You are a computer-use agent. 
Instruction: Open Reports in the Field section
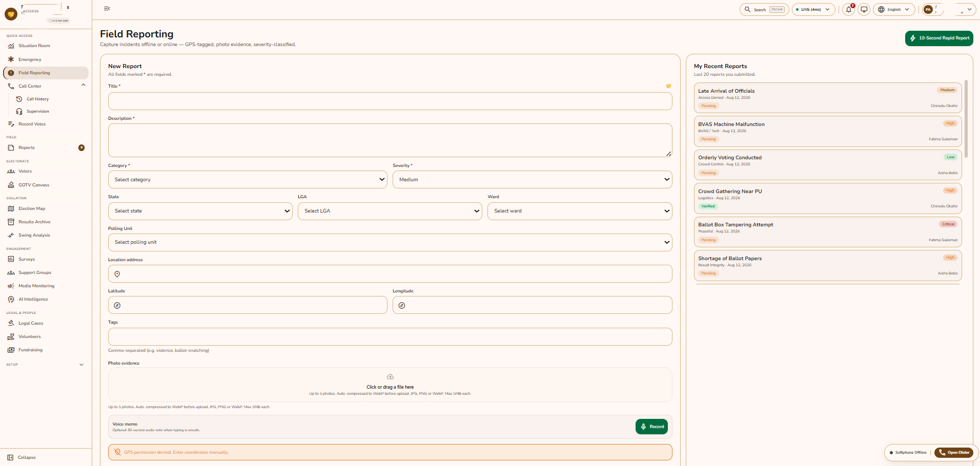[46, 148]
